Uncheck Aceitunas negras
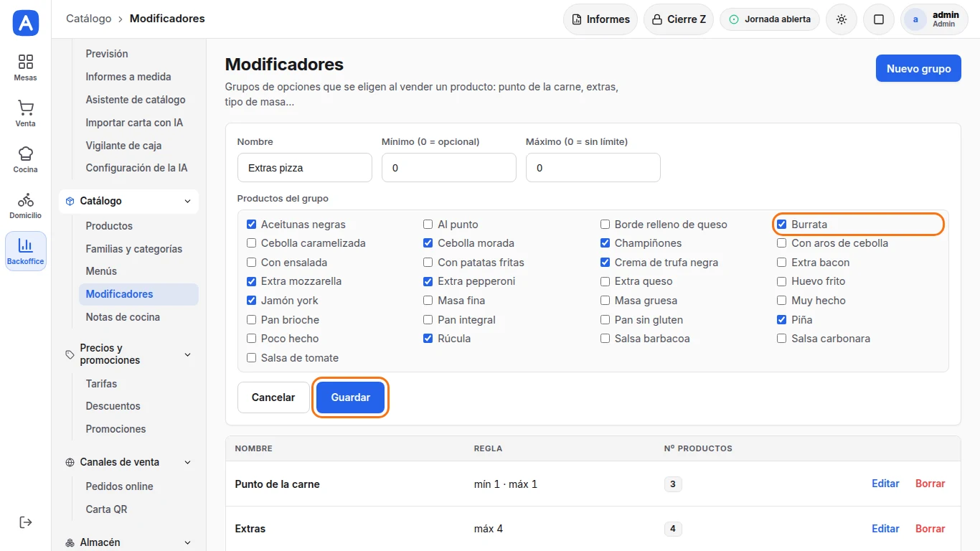The image size is (980, 551). coord(251,225)
